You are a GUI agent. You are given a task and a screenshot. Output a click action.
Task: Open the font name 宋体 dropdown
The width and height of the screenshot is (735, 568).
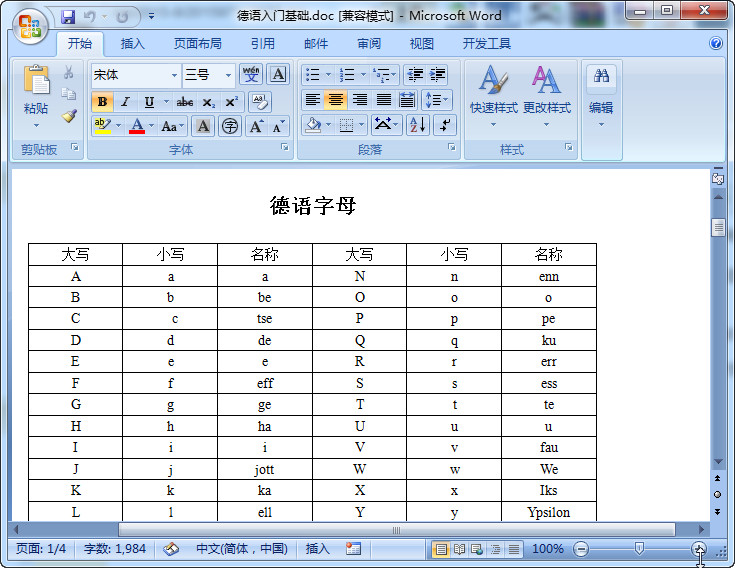point(174,75)
